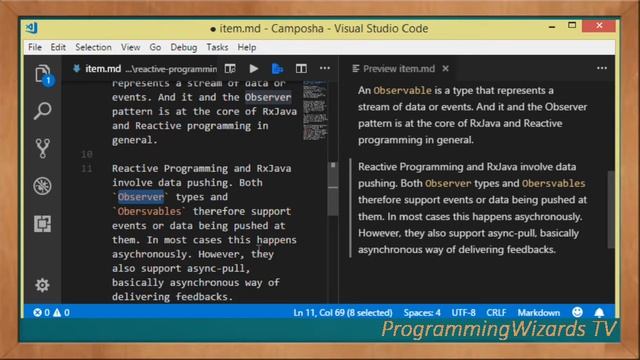Open the Go menu
The height and width of the screenshot is (360, 640).
155,47
